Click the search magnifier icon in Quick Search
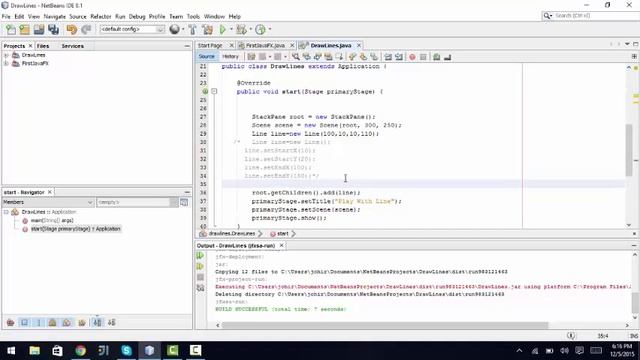 (547, 16)
